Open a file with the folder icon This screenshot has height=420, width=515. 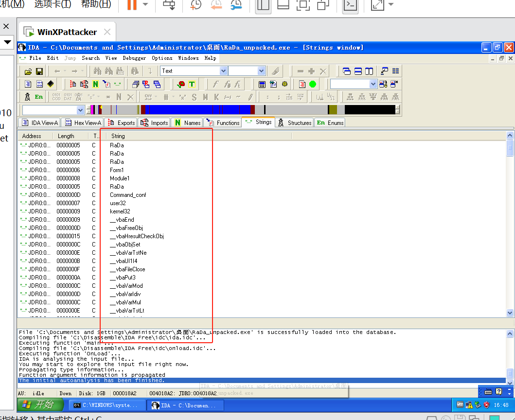28,71
